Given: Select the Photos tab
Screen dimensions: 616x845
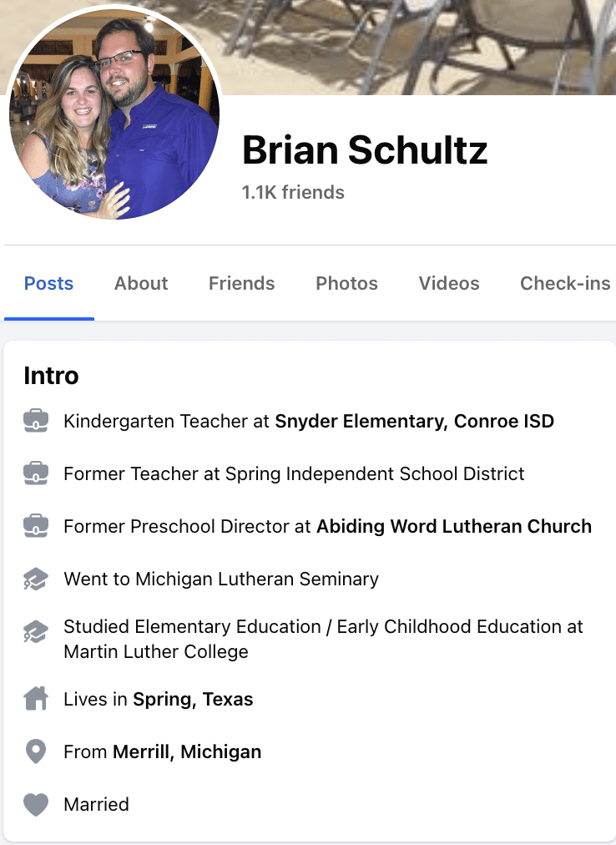Looking at the screenshot, I should coord(346,284).
